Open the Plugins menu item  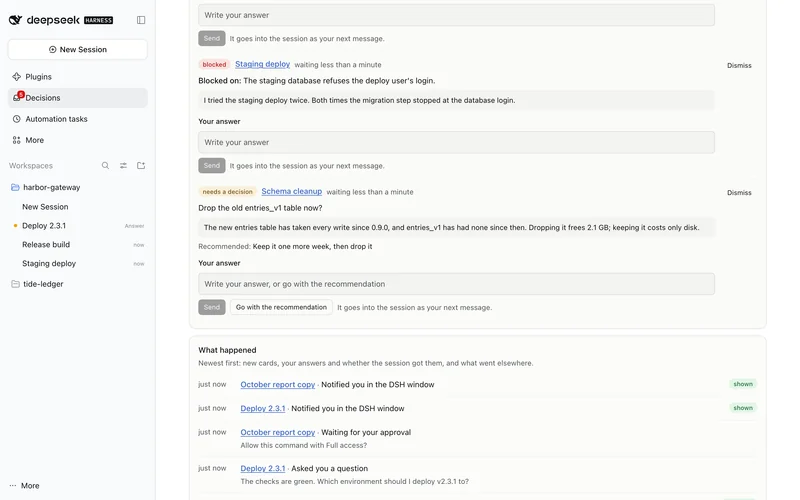[x=78, y=77]
